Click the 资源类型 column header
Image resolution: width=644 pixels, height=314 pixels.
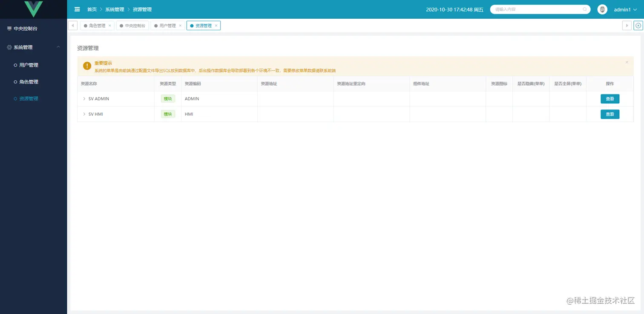(168, 84)
